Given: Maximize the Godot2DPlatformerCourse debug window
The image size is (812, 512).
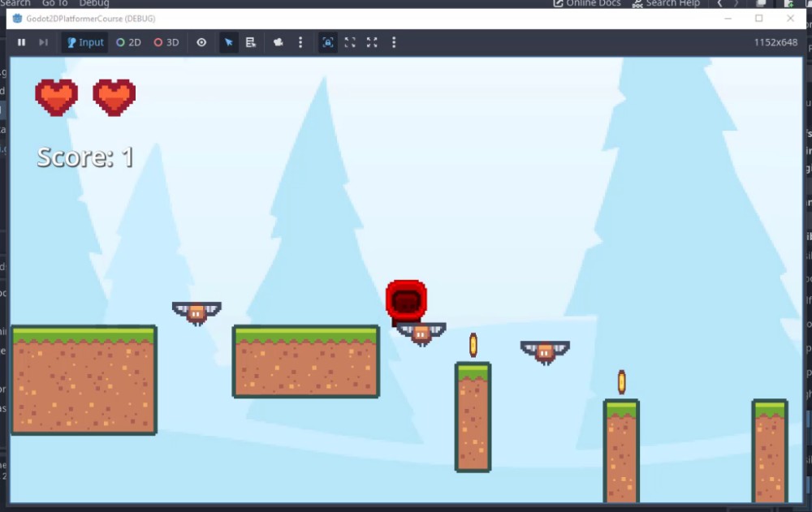Looking at the screenshot, I should point(758,19).
